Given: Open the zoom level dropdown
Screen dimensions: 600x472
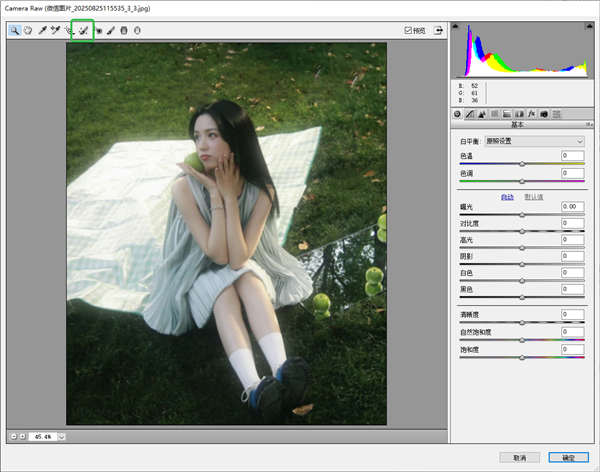Looking at the screenshot, I should pos(62,437).
